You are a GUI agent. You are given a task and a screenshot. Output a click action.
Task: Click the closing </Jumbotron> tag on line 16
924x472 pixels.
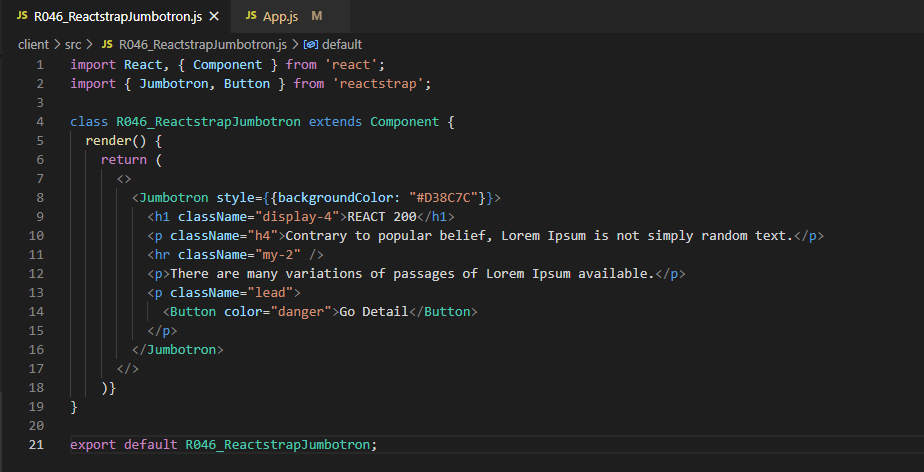click(x=178, y=349)
